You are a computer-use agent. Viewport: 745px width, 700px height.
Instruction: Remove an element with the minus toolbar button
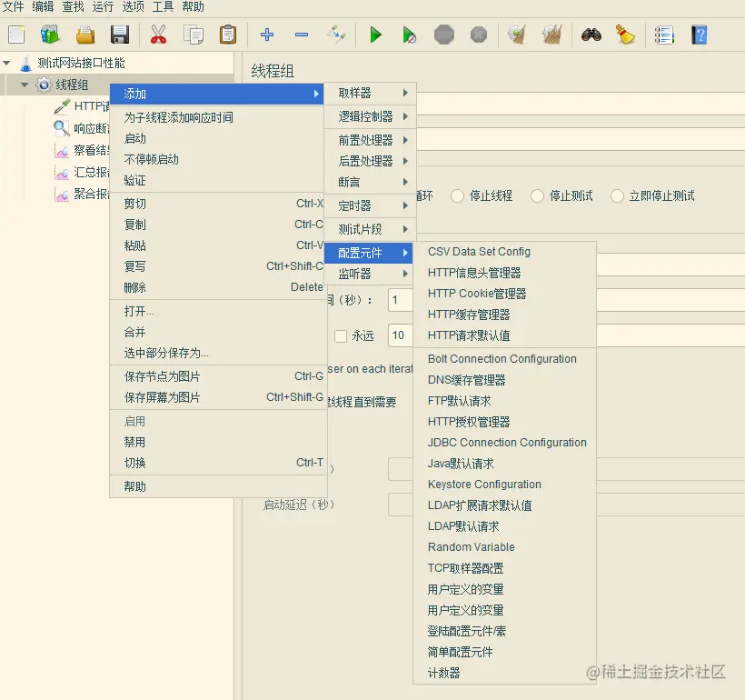(x=301, y=35)
